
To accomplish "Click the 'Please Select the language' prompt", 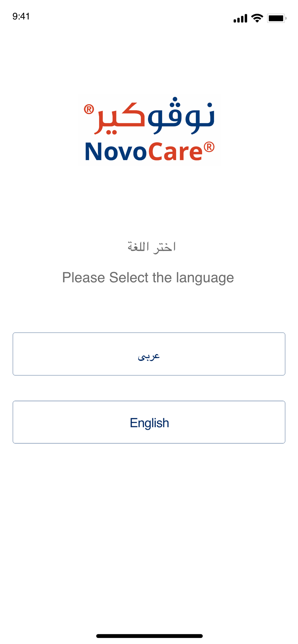I will pyautogui.click(x=148, y=278).
